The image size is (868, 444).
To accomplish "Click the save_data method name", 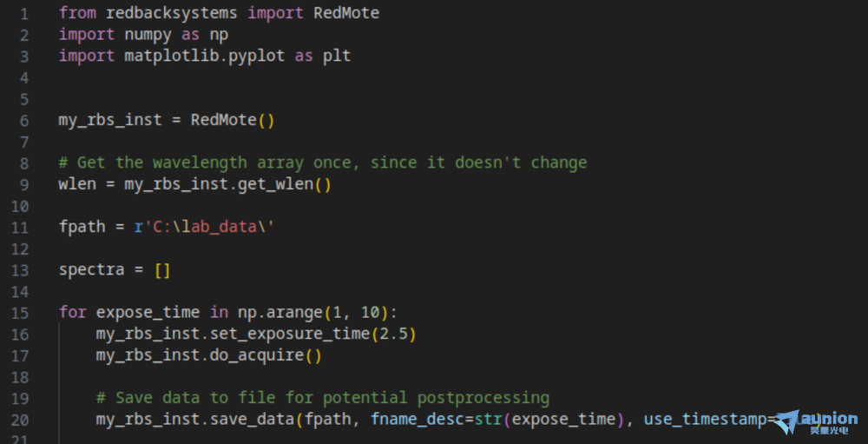I will (252, 420).
